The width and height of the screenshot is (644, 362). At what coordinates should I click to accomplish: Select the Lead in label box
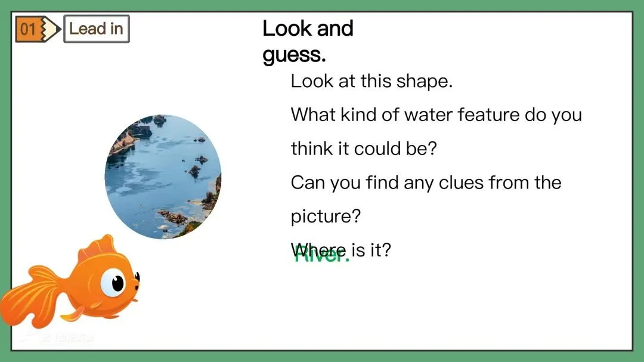(97, 29)
